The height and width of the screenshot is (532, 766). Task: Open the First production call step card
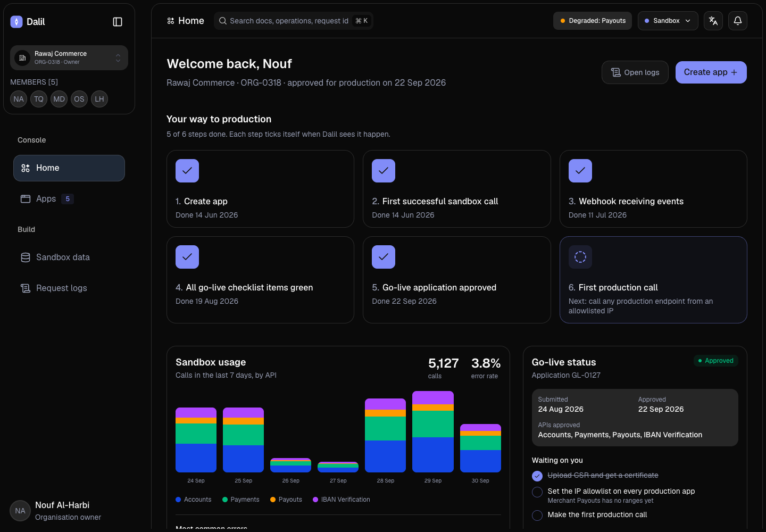pyautogui.click(x=653, y=280)
